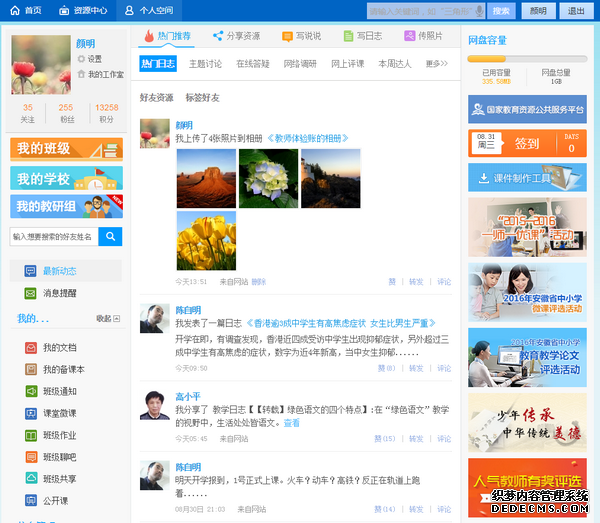Open the 微课评选活动 banner
Viewport: 600px width, 523px height.
point(527,292)
